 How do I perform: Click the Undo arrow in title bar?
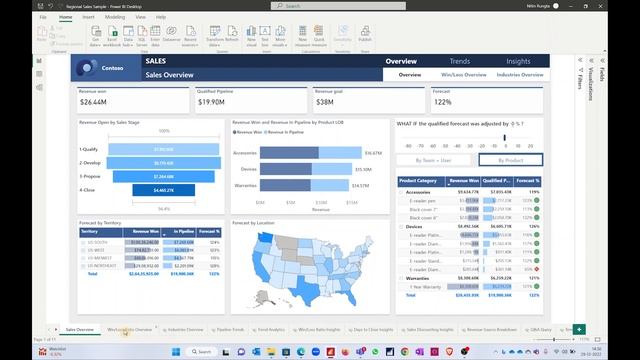(50, 6)
